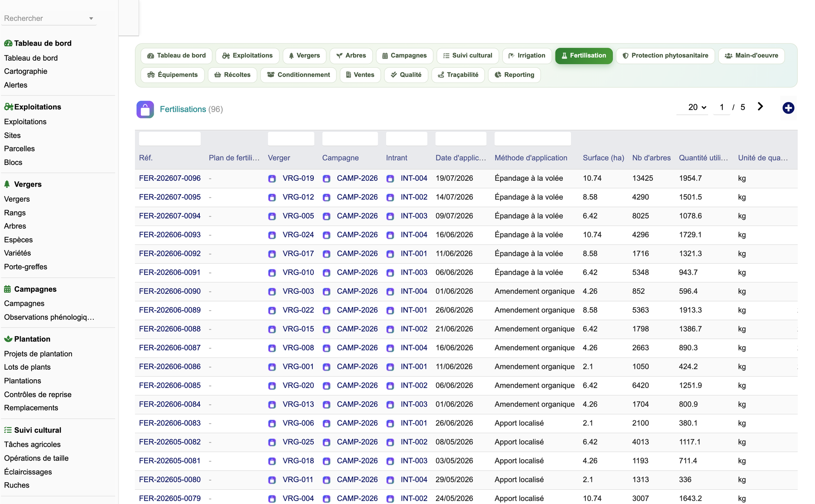The image size is (815, 504).
Task: Open Parcelles in the sidebar
Action: (x=19, y=149)
